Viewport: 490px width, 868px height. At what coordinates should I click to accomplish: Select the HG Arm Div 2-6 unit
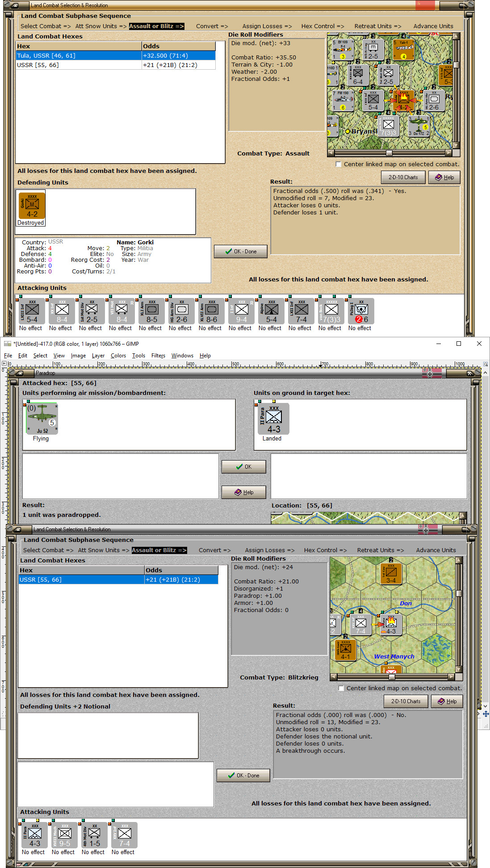click(x=182, y=311)
